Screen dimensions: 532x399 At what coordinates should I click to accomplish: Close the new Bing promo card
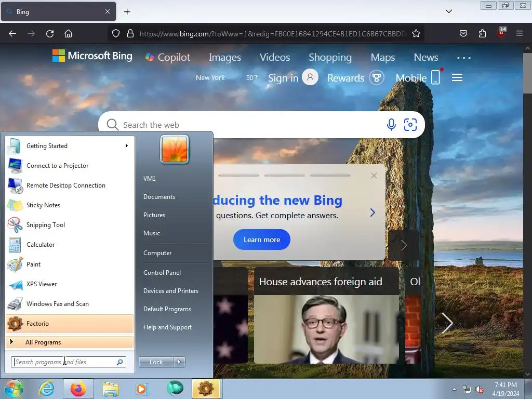click(x=374, y=176)
